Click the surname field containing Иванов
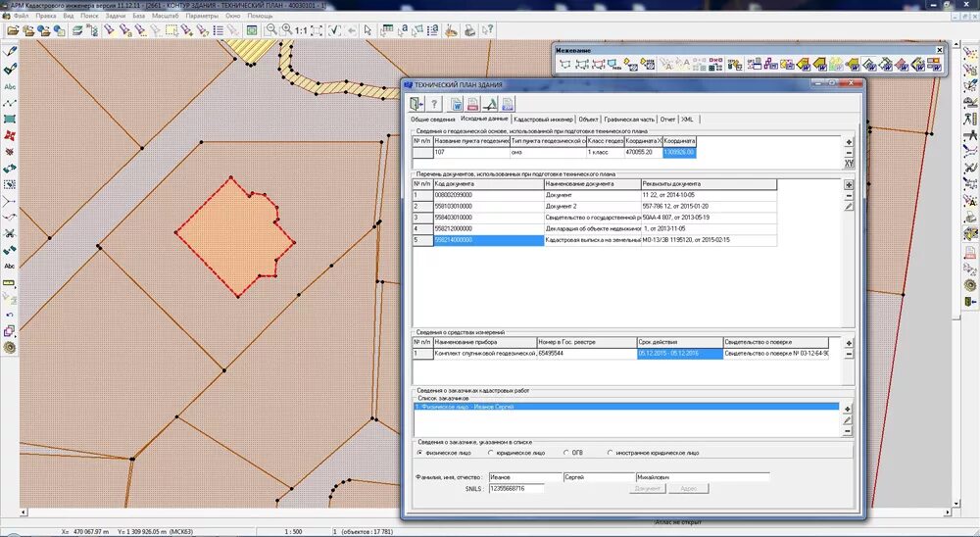The height and width of the screenshot is (537, 980). coord(525,477)
